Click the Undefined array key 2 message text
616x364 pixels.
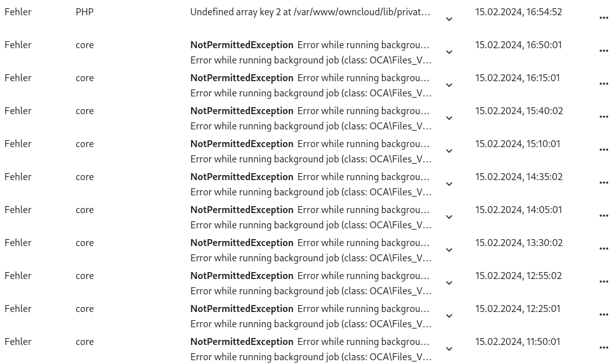tap(310, 12)
